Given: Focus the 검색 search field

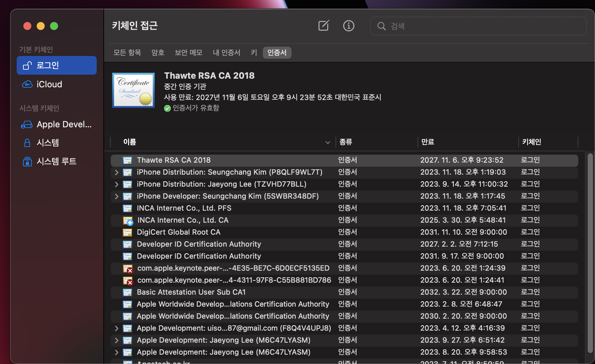Looking at the screenshot, I should click(x=478, y=26).
